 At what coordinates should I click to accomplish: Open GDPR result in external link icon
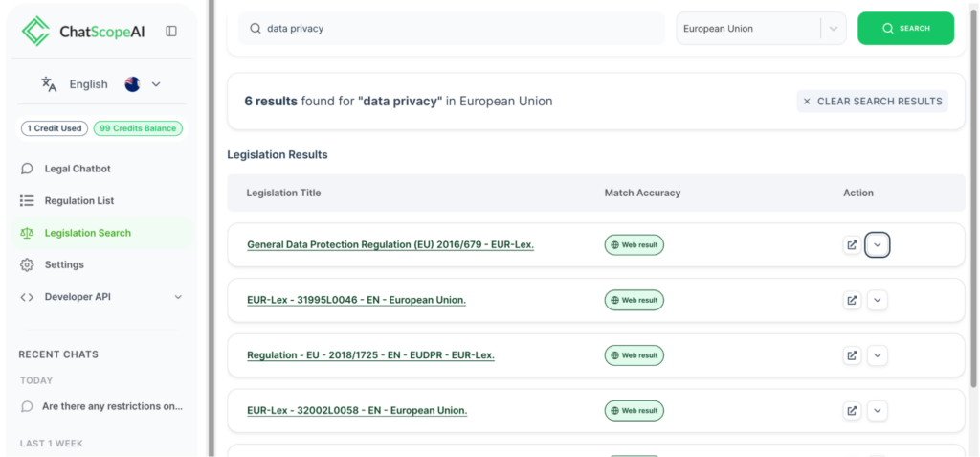pyautogui.click(x=852, y=244)
